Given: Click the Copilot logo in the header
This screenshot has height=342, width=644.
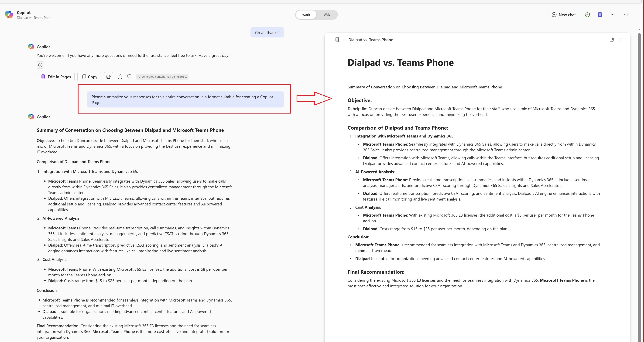Looking at the screenshot, I should coord(9,15).
